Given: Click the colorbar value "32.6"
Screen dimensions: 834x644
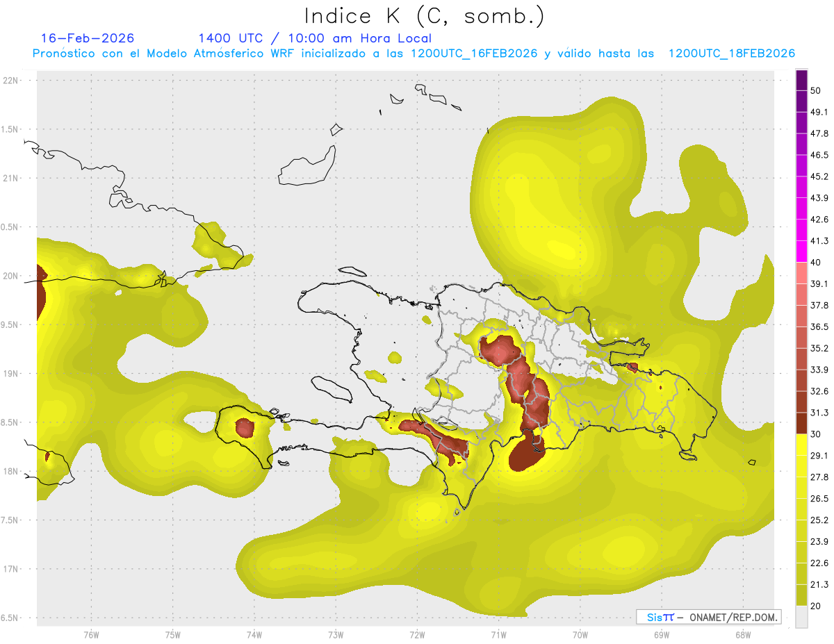Looking at the screenshot, I should [x=819, y=391].
